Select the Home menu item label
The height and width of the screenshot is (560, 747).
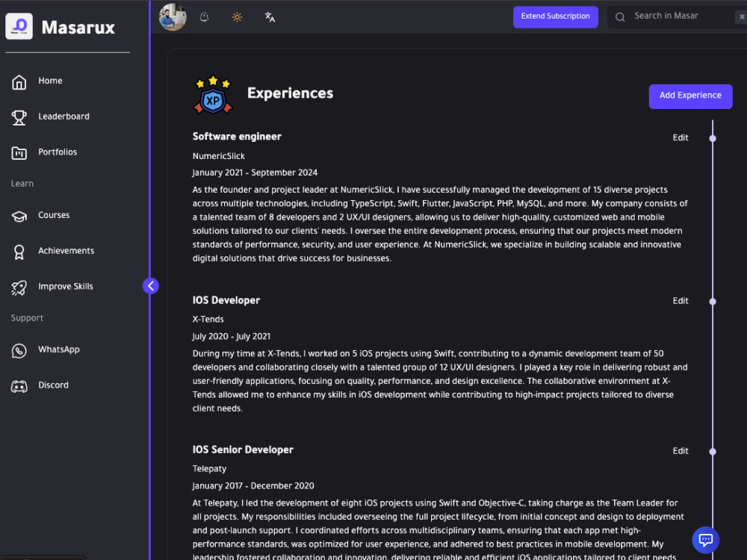tap(50, 81)
